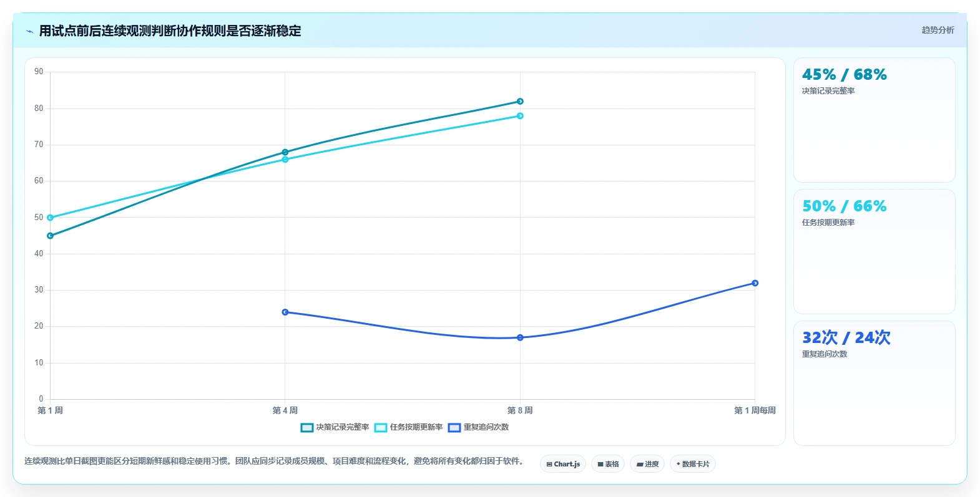Viewport: 980px width, 497px height.
Task: Click the 进度 tag icon
Action: 640,465
